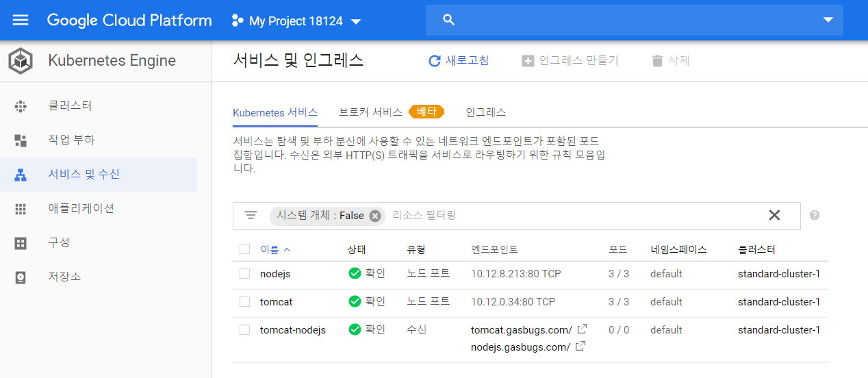
Task: Open tomcat.gasbugs.com external link icon
Action: 582,329
